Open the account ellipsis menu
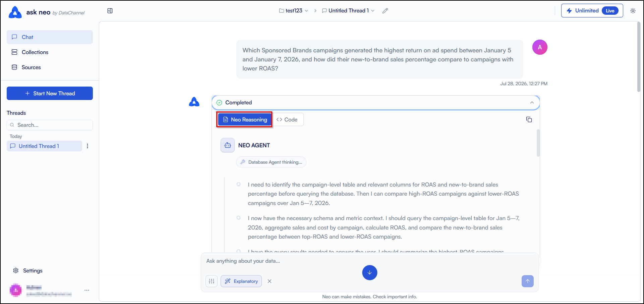 tap(87, 290)
